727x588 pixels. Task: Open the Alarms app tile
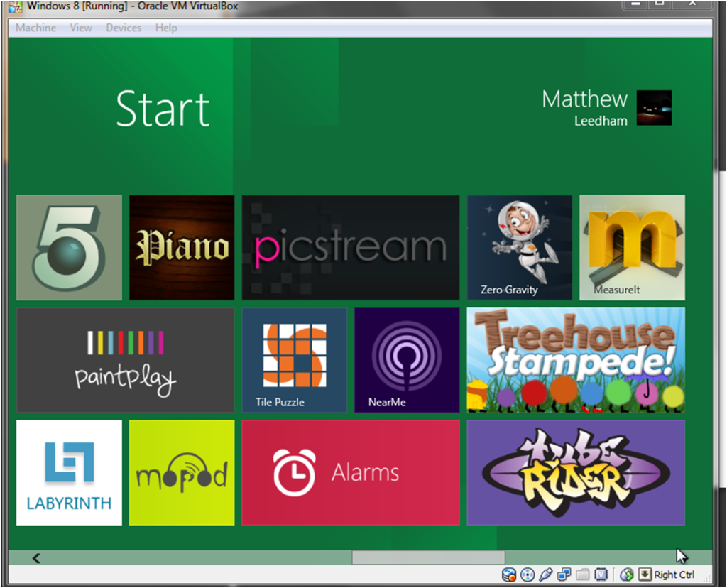pyautogui.click(x=351, y=472)
